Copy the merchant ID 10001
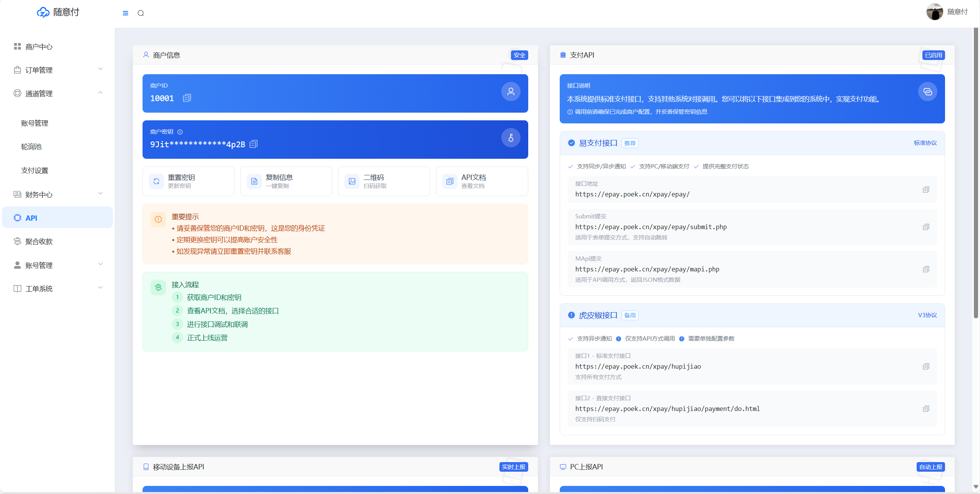This screenshot has width=980, height=494. (x=187, y=98)
